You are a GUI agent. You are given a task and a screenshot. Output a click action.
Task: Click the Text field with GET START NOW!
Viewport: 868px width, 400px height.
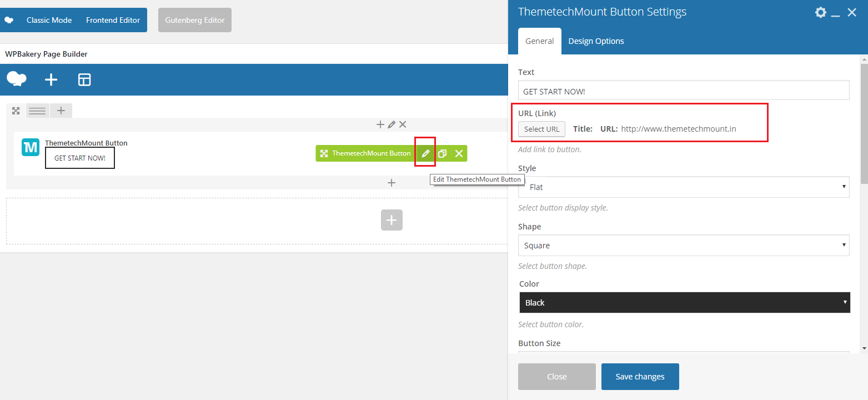[684, 91]
